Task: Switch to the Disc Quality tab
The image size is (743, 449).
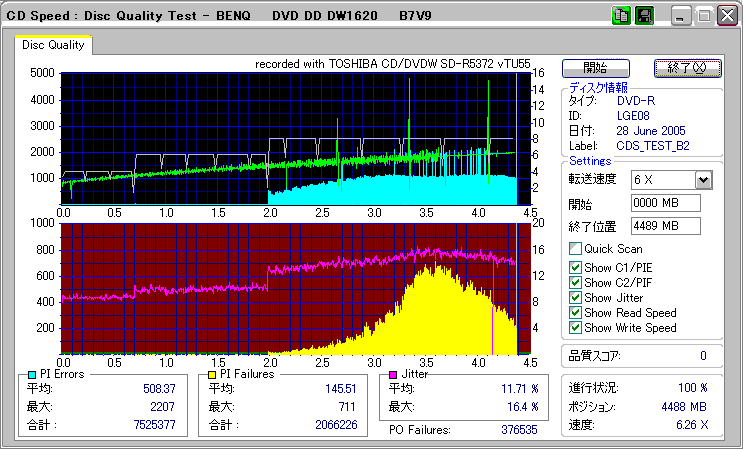Action: 54,45
